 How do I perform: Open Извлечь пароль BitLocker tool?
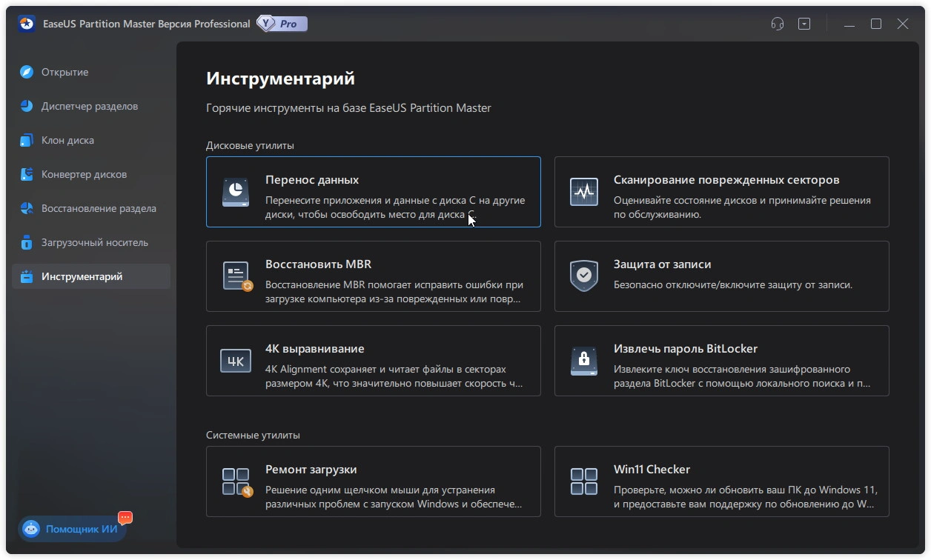click(686, 349)
